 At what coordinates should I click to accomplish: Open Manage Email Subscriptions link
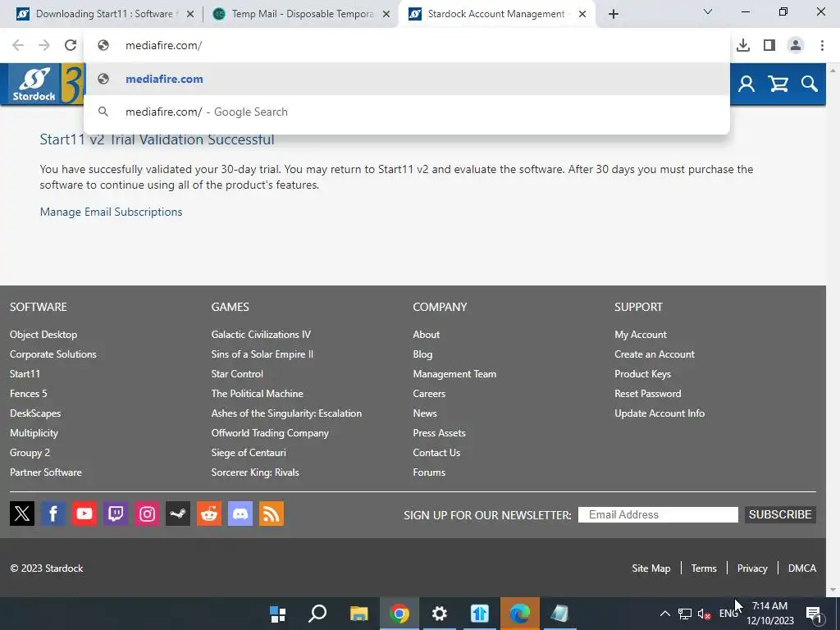(111, 212)
